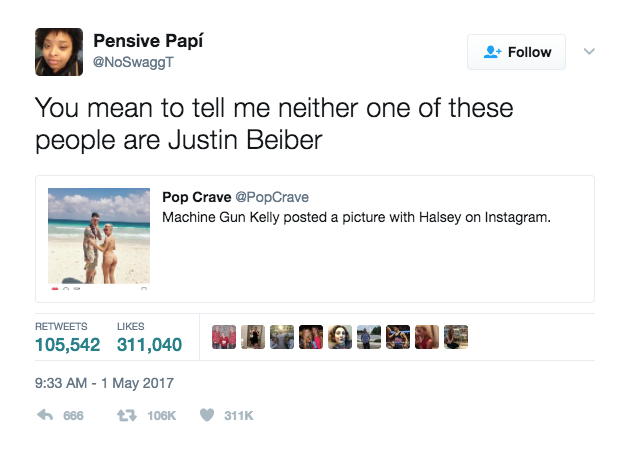
Task: Expand the tweet options chevron menu
Action: click(588, 52)
